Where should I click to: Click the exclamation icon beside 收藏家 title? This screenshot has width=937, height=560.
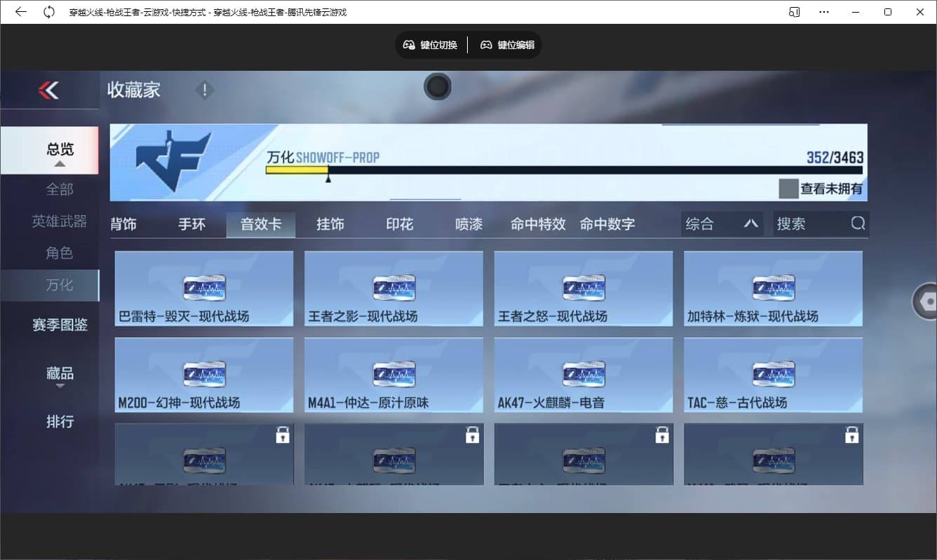(x=204, y=90)
